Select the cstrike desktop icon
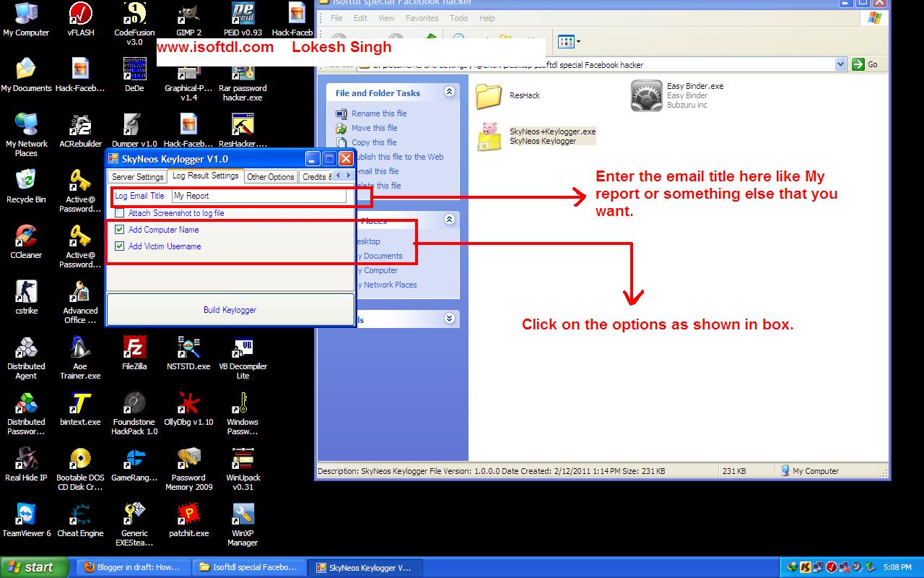The height and width of the screenshot is (578, 924). click(x=26, y=298)
